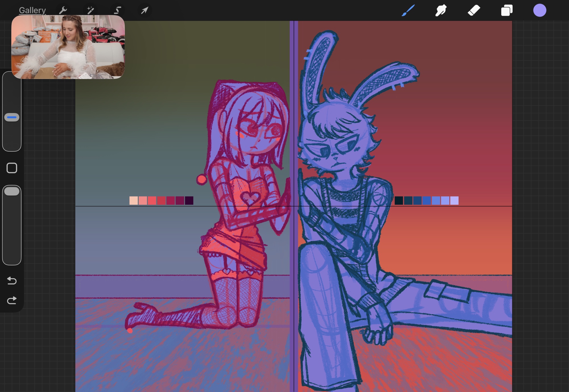This screenshot has width=569, height=392.
Task: Undo the last stroke
Action: click(x=12, y=281)
